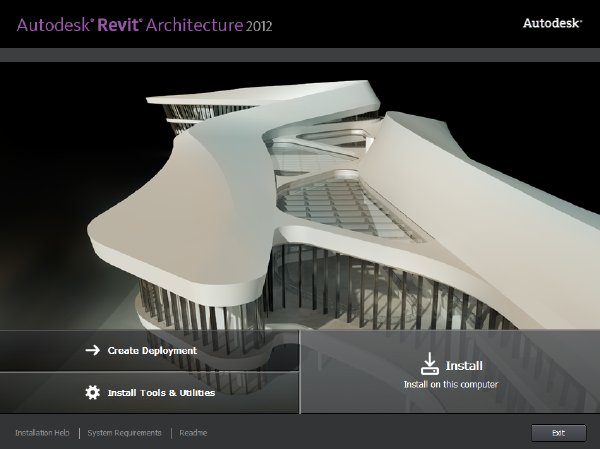Click the Install download icon
The image size is (600, 449).
pos(430,364)
